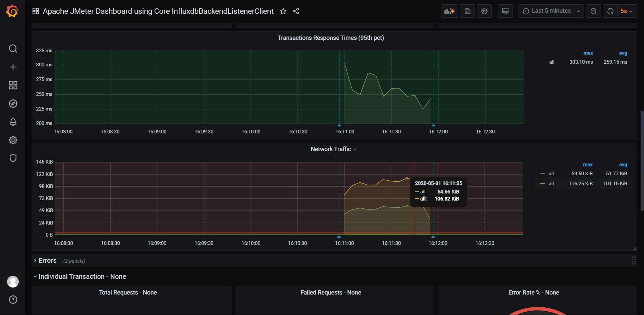Viewport: 644px width, 315px height.
Task: Change color of response times 'all' series
Action: (x=543, y=62)
